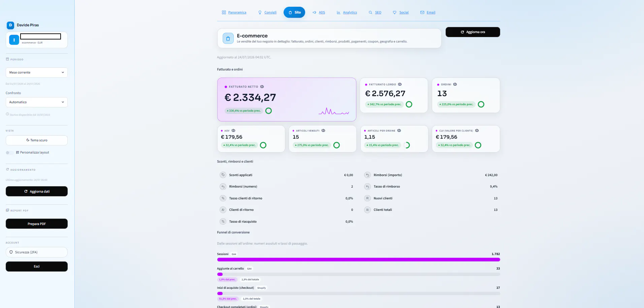Click the 225,0% vs periodo prec. badge
This screenshot has width=644, height=308.
(456, 104)
